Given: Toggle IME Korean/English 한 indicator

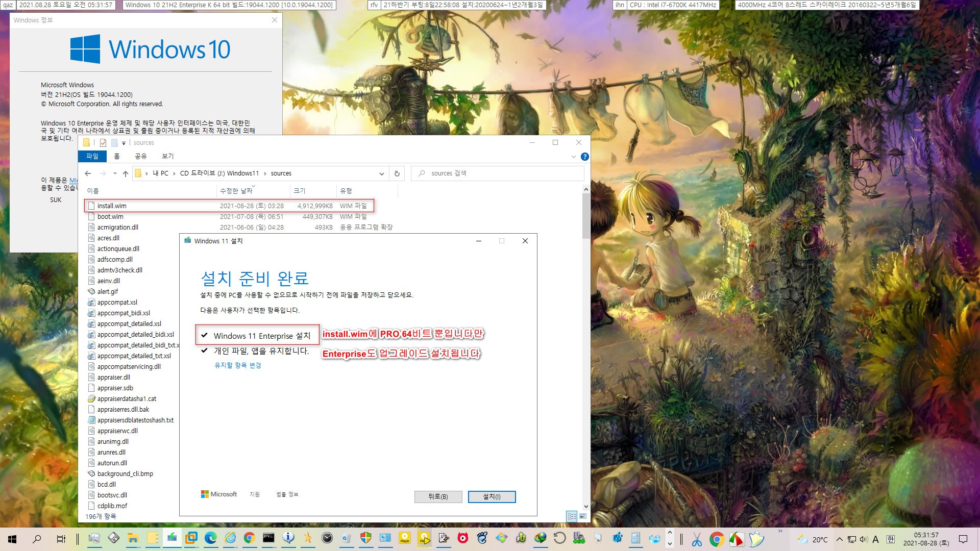Looking at the screenshot, I should (890, 540).
